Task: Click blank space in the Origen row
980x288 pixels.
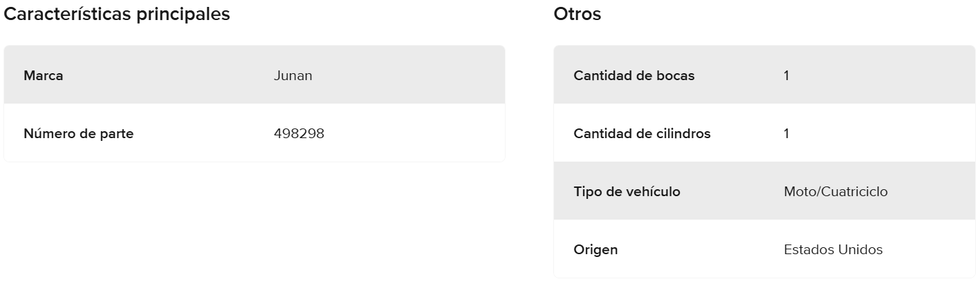Action: [934, 249]
